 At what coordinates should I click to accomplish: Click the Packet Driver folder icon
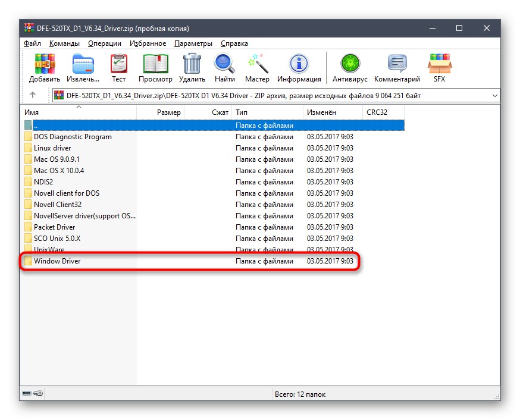[x=29, y=227]
